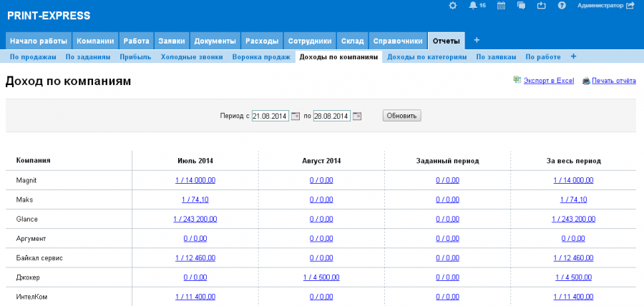
Task: Click the Экспорт в Excel link
Action: [548, 81]
